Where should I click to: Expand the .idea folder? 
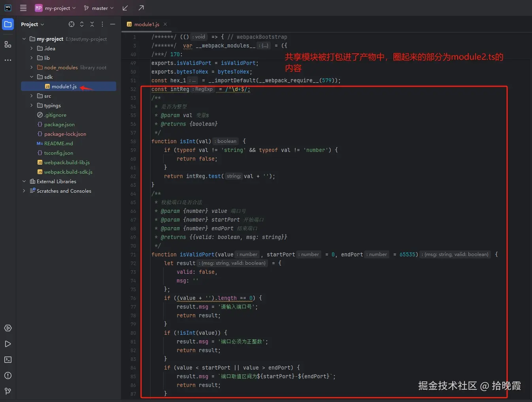tap(32, 48)
